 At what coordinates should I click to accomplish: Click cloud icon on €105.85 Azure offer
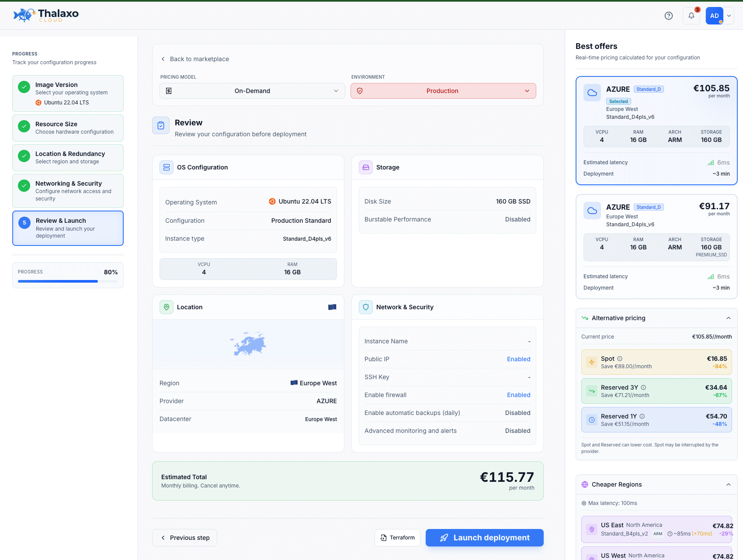pos(592,93)
